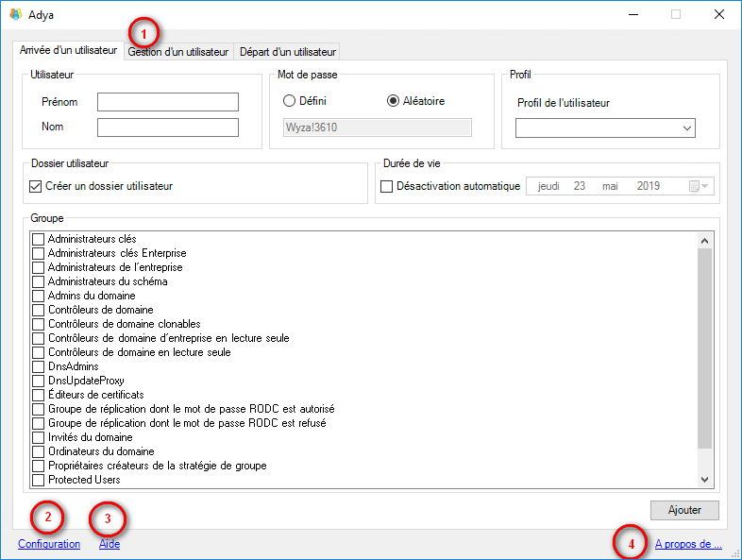Screen dimensions: 742x560
Task: Select the Défini password radio button
Action: pos(290,101)
